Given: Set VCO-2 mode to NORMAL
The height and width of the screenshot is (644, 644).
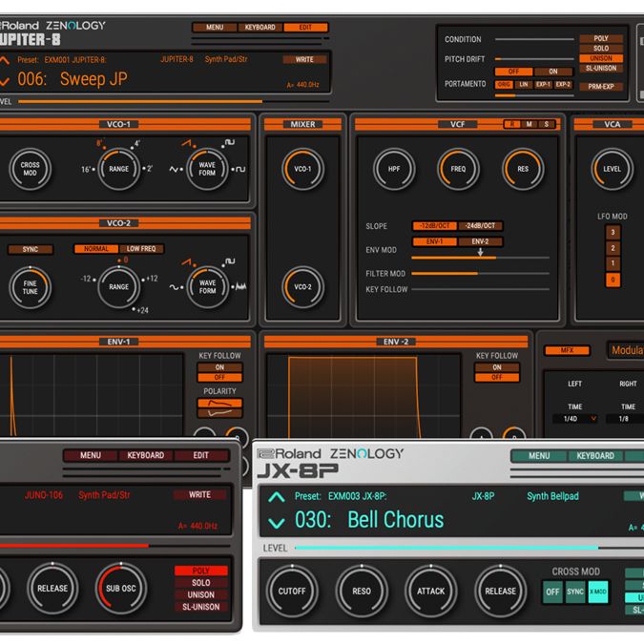Looking at the screenshot, I should coord(96,249).
